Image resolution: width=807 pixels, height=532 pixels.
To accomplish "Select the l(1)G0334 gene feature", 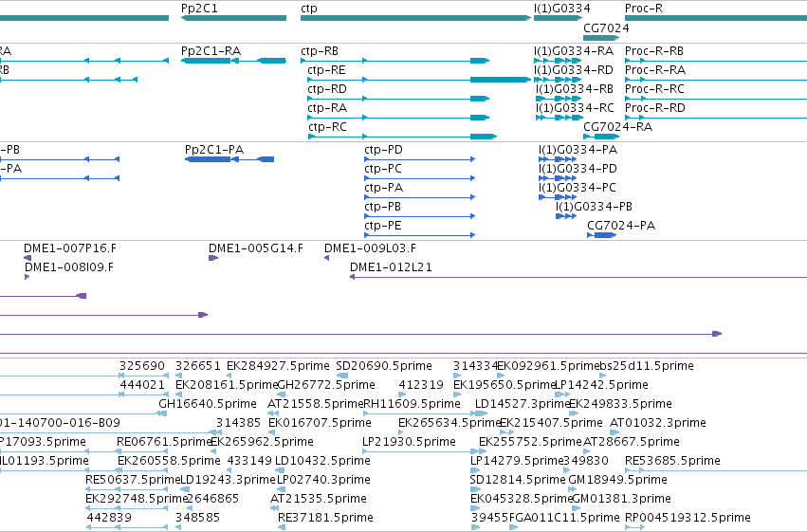I will tap(558, 18).
